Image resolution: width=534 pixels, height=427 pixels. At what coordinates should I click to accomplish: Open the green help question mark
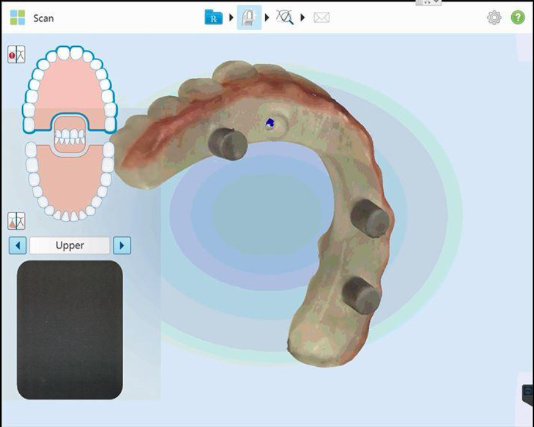click(x=518, y=17)
